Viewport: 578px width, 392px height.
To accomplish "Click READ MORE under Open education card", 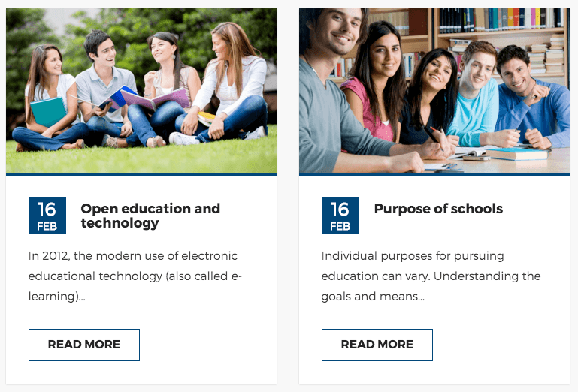I will point(84,345).
